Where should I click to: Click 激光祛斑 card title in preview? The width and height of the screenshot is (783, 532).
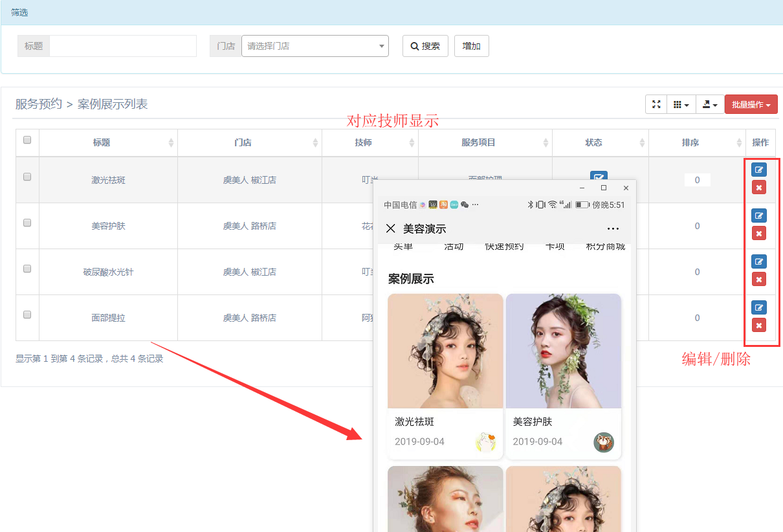pos(415,421)
